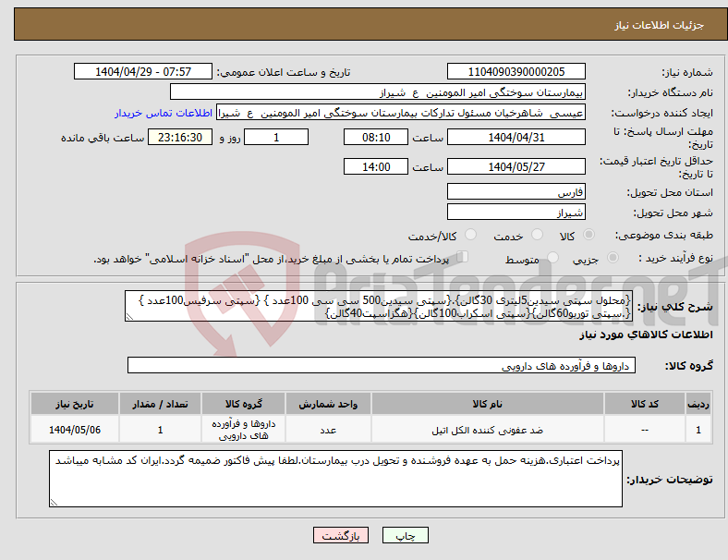
Task: Click the response deadline date 1404/04/31
Action: pyautogui.click(x=516, y=137)
